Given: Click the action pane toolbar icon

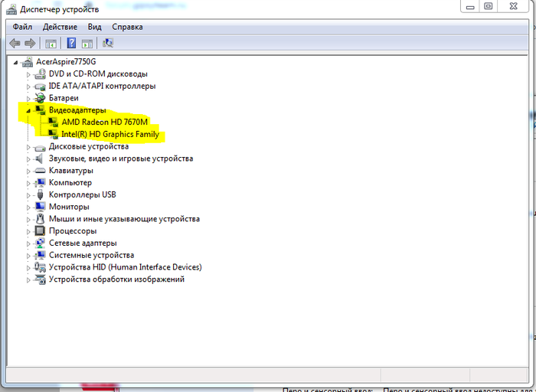Looking at the screenshot, I should point(87,44).
